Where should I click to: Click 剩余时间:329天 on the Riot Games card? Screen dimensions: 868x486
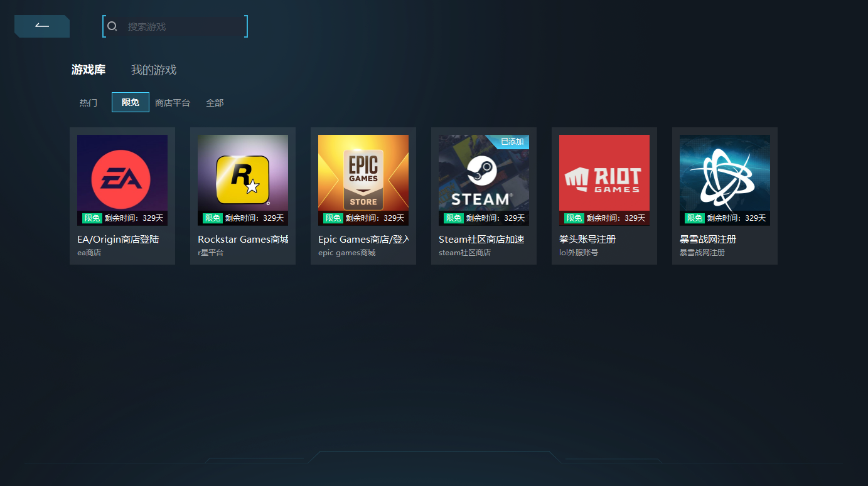[x=616, y=218]
